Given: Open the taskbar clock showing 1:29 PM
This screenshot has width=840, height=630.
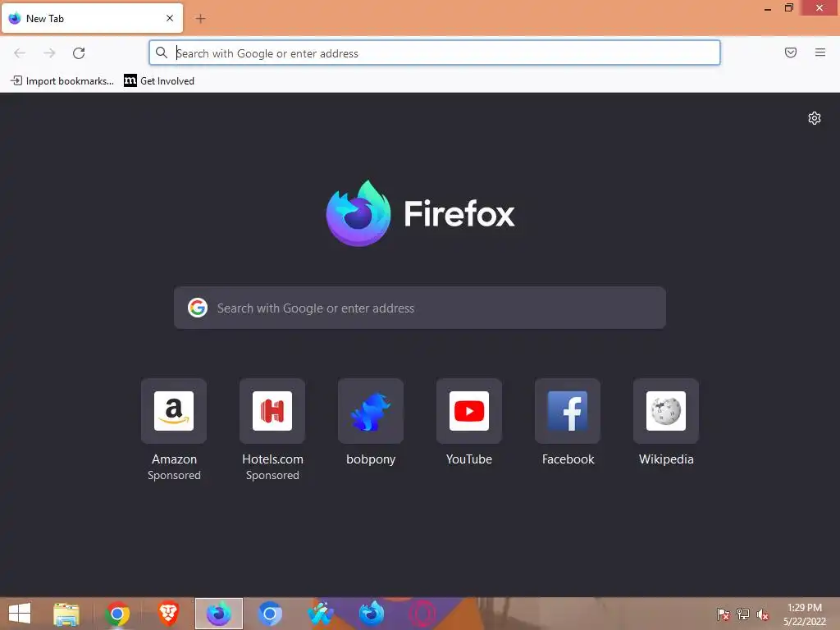Looking at the screenshot, I should (x=805, y=614).
